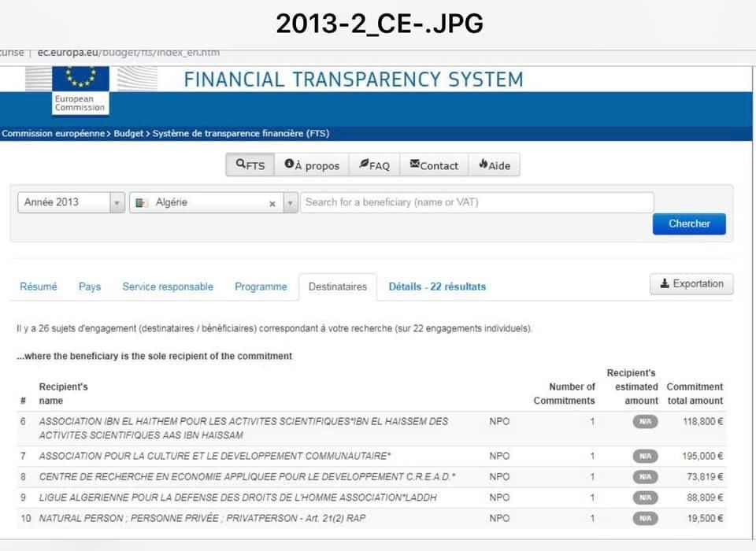
Task: Open the FAQ page
Action: pyautogui.click(x=374, y=165)
